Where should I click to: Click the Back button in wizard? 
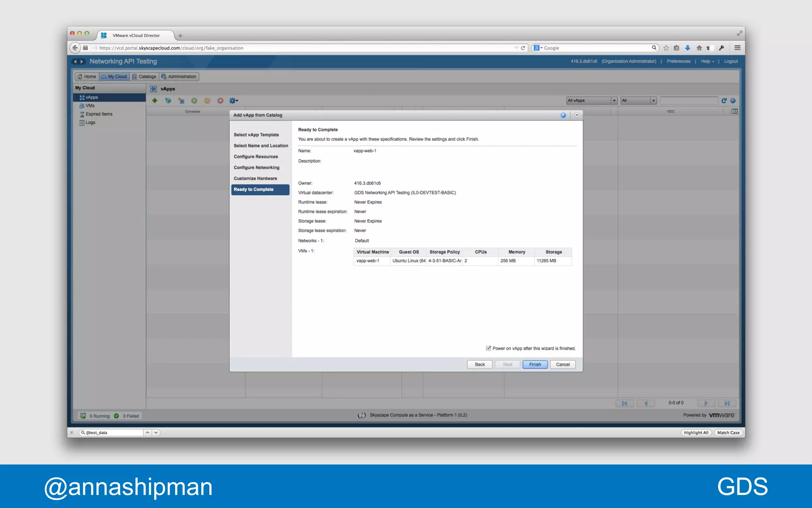(x=480, y=364)
